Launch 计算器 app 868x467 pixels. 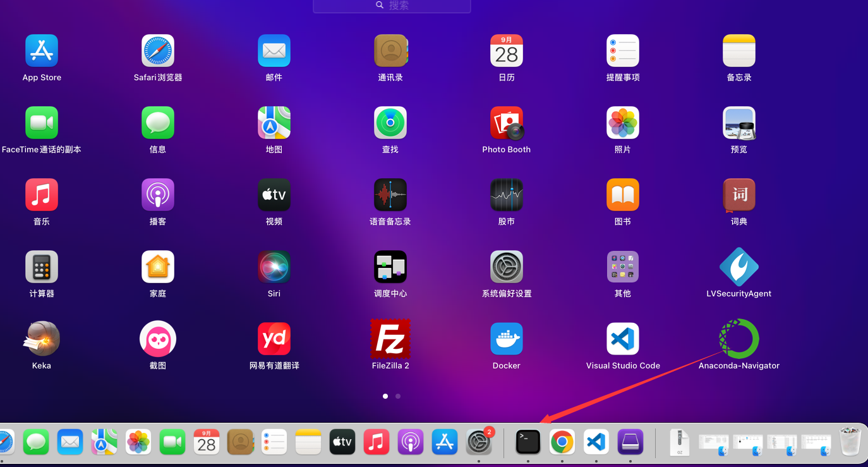pyautogui.click(x=42, y=267)
